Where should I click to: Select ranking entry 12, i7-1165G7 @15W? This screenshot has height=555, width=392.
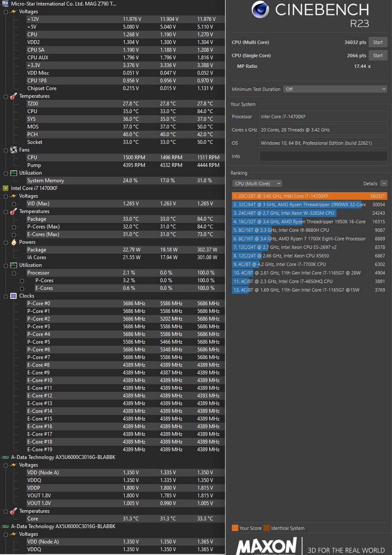309,290
